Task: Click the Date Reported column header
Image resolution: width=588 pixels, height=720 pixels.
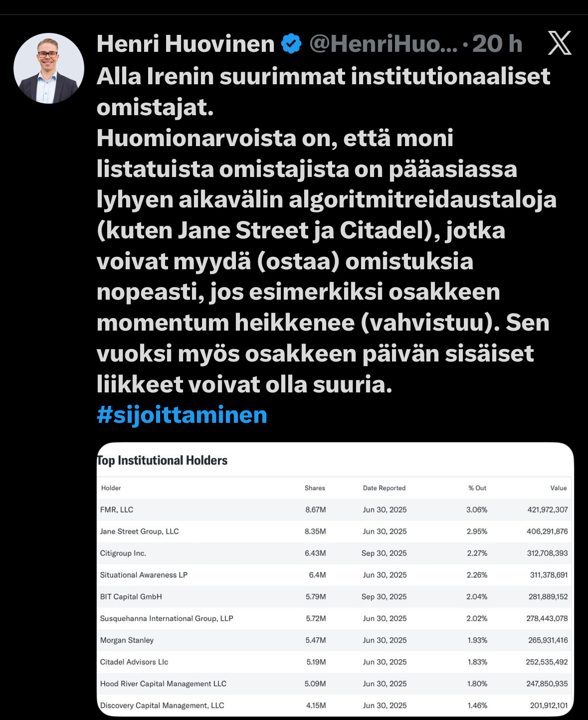Action: click(384, 488)
